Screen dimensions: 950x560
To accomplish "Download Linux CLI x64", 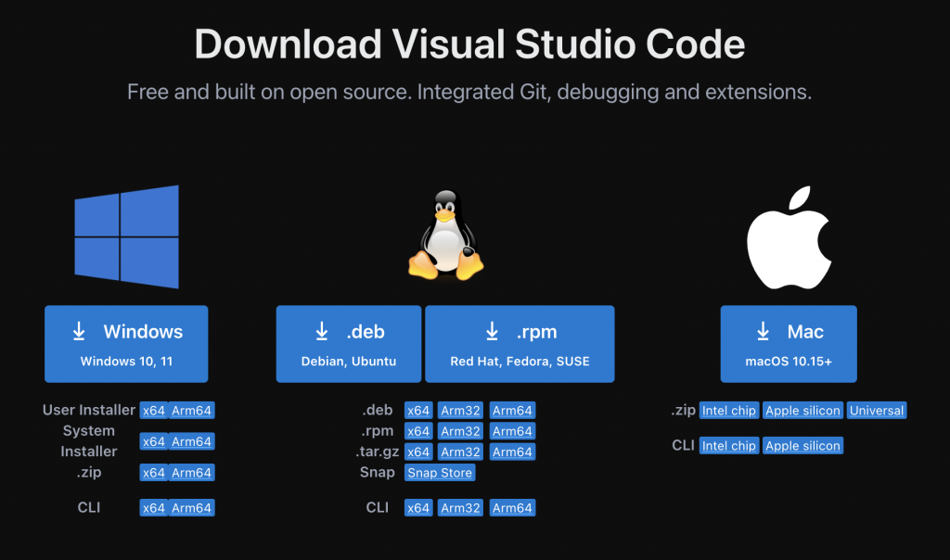I will point(418,508).
